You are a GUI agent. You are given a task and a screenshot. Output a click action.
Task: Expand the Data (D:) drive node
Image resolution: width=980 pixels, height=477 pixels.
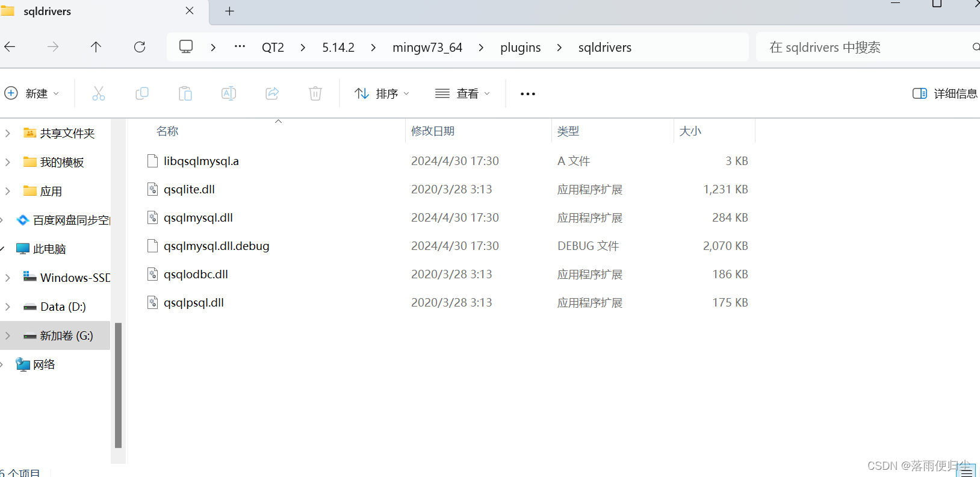(x=7, y=307)
